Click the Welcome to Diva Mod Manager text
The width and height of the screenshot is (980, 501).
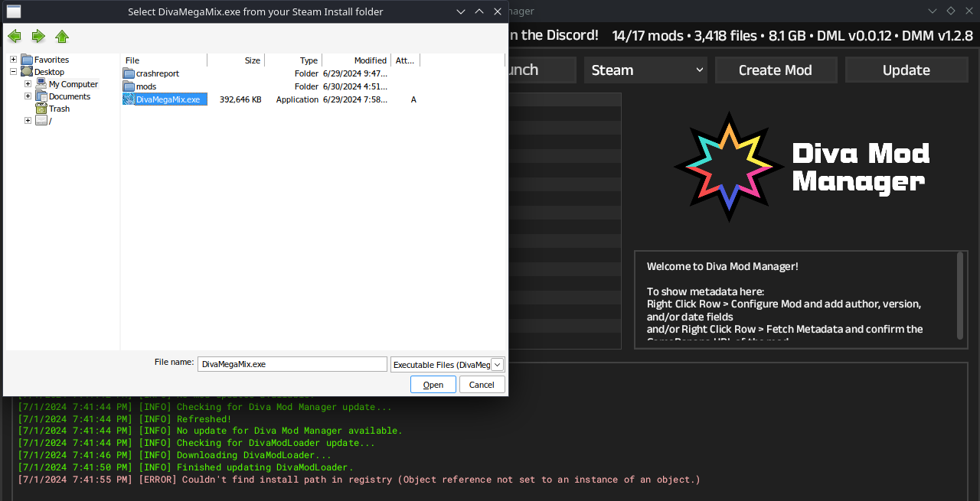click(723, 266)
